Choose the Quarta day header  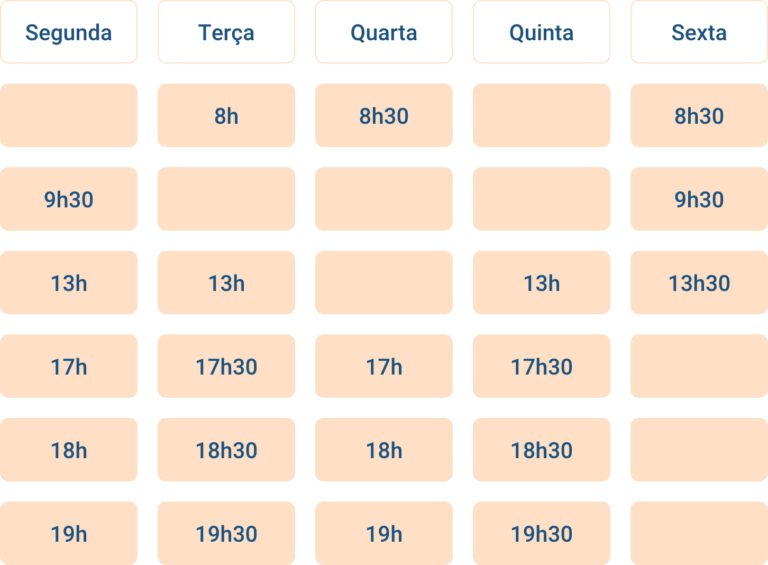(384, 32)
